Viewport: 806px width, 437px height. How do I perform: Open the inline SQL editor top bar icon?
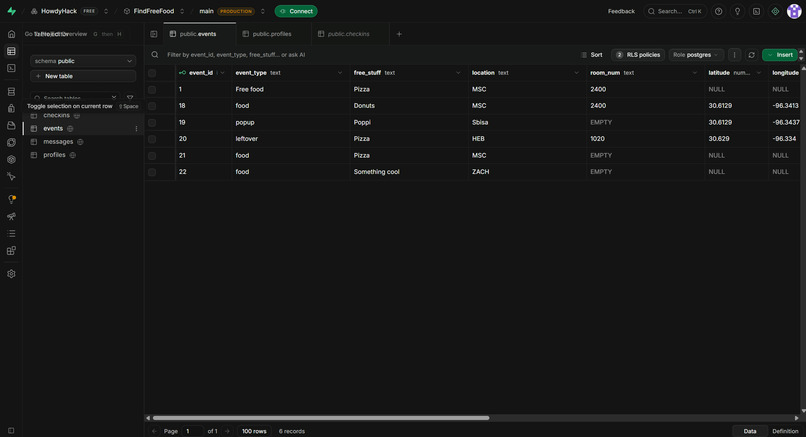[x=757, y=11]
